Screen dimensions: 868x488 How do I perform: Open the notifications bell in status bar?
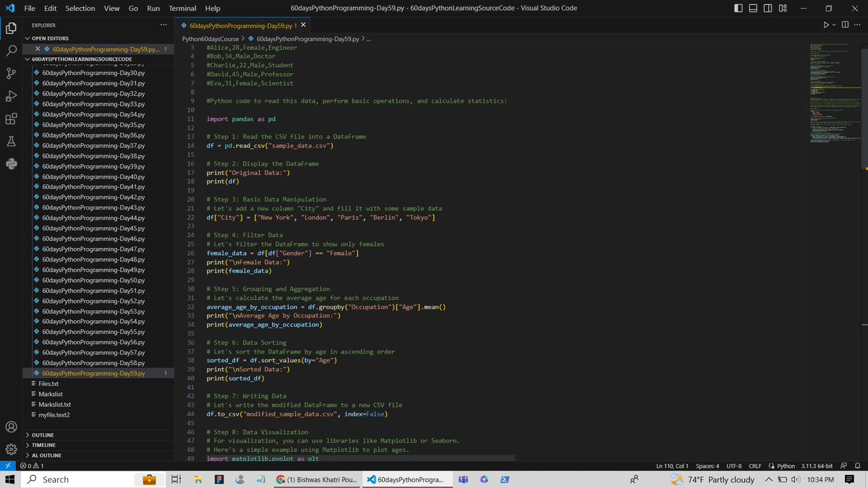click(858, 466)
